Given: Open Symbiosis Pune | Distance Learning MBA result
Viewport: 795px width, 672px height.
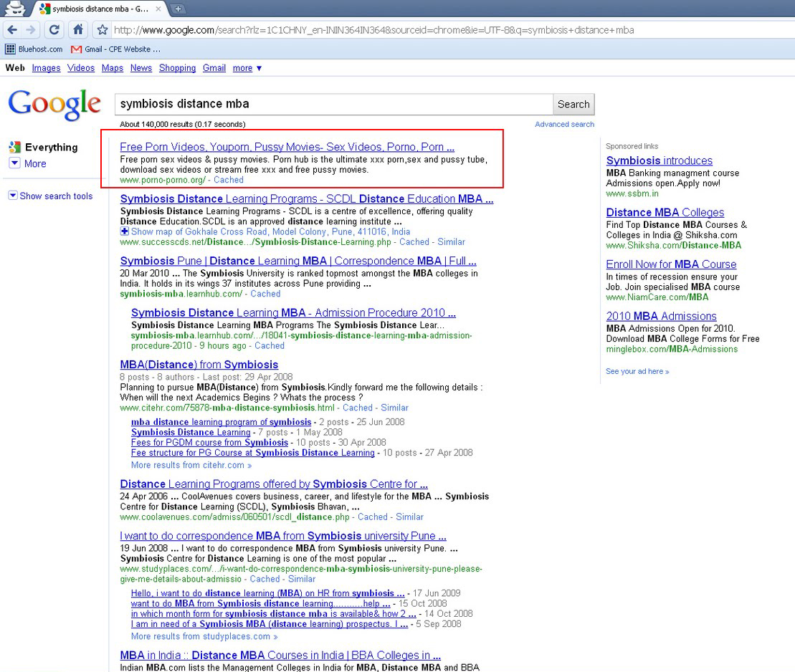Looking at the screenshot, I should click(x=298, y=261).
